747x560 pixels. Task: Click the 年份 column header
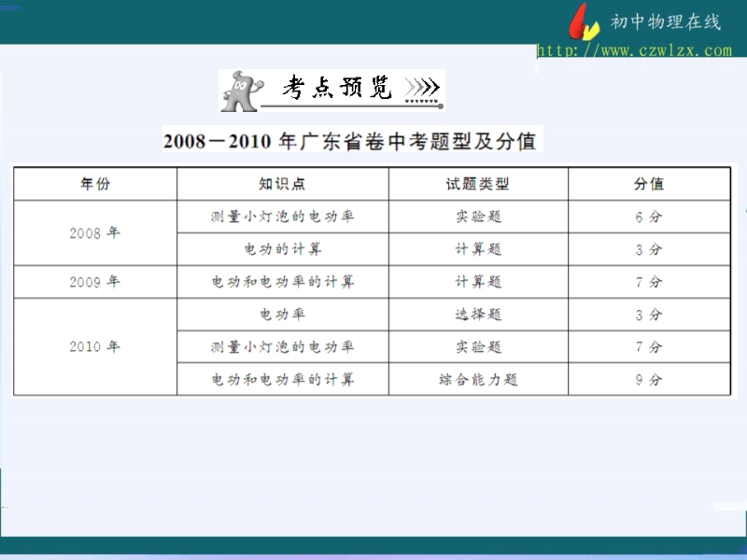point(94,184)
